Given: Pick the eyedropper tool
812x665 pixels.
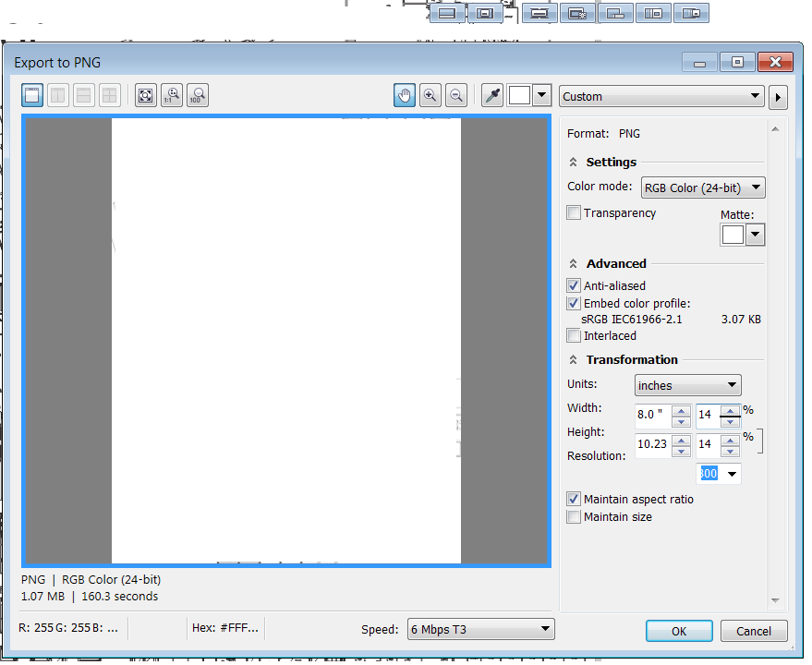Looking at the screenshot, I should (492, 95).
